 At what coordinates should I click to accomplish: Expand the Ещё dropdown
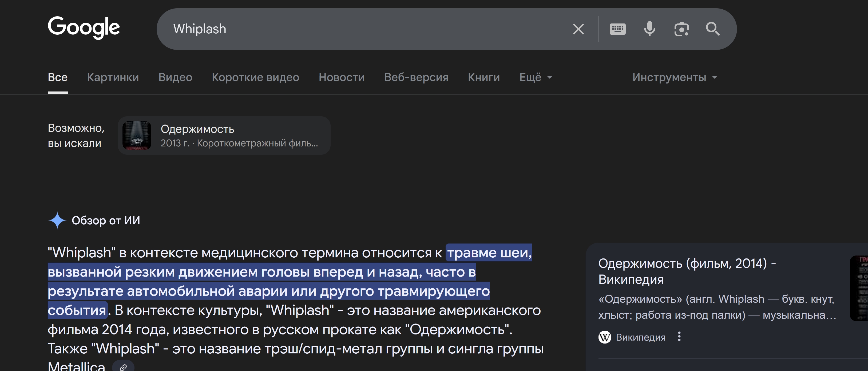pyautogui.click(x=536, y=77)
